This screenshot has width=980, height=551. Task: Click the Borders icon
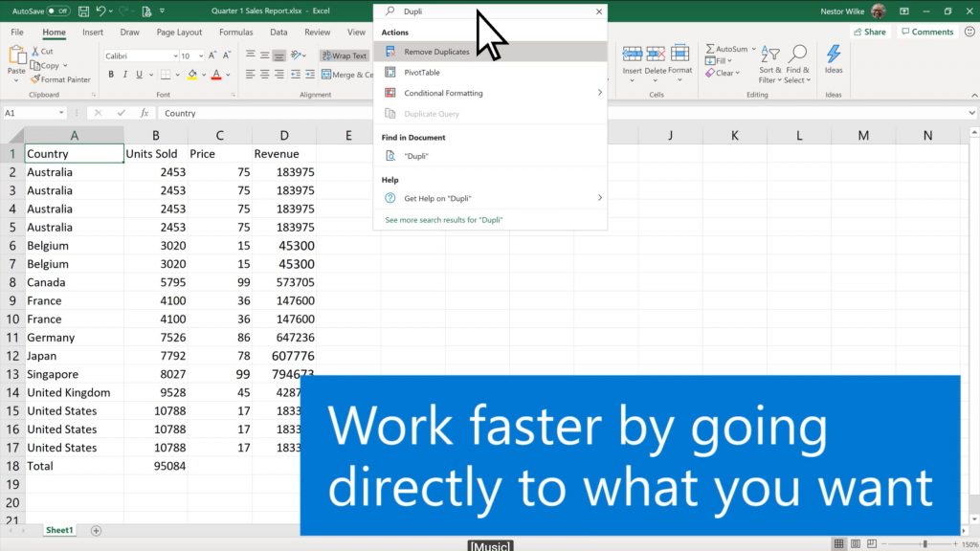coord(166,75)
